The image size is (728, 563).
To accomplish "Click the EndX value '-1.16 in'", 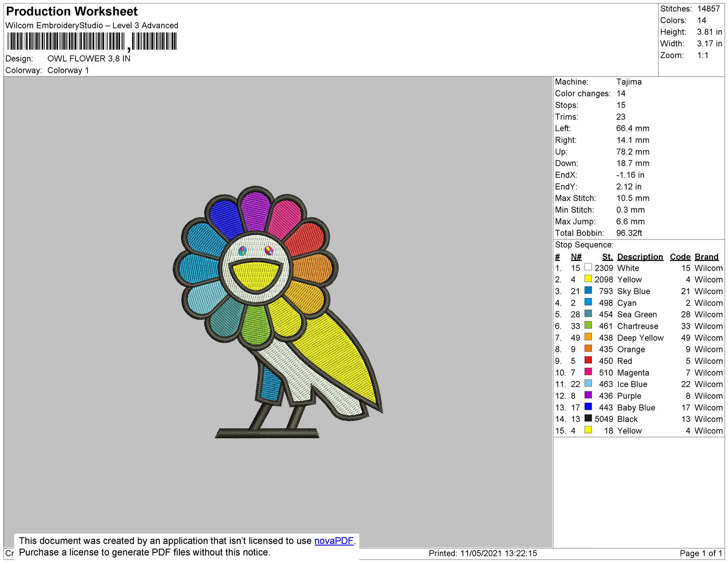I will point(630,175).
